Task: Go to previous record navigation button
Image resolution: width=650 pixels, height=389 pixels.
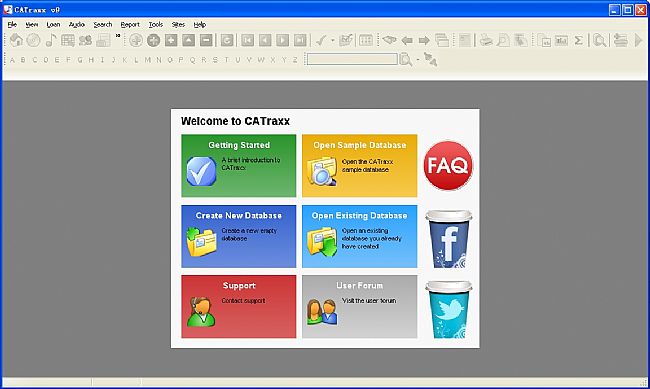Action: click(265, 40)
